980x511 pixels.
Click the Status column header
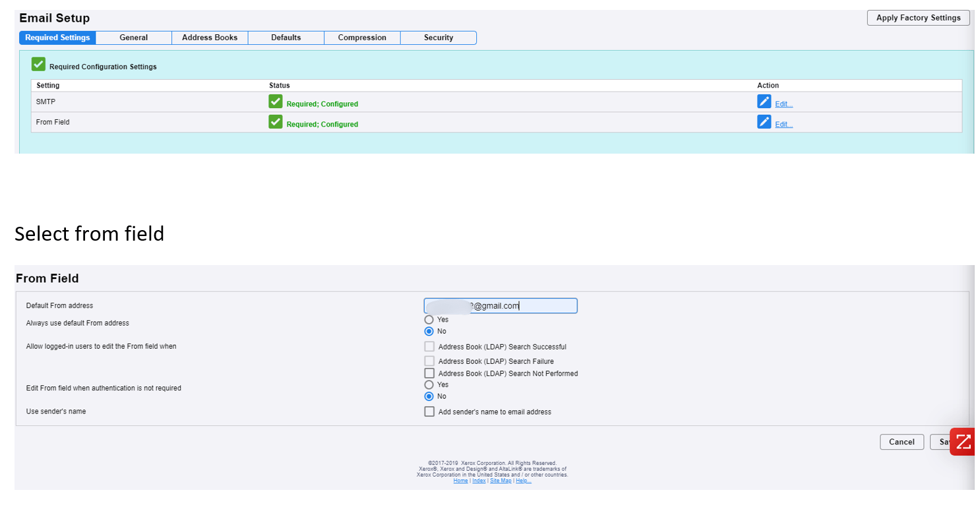pos(280,86)
